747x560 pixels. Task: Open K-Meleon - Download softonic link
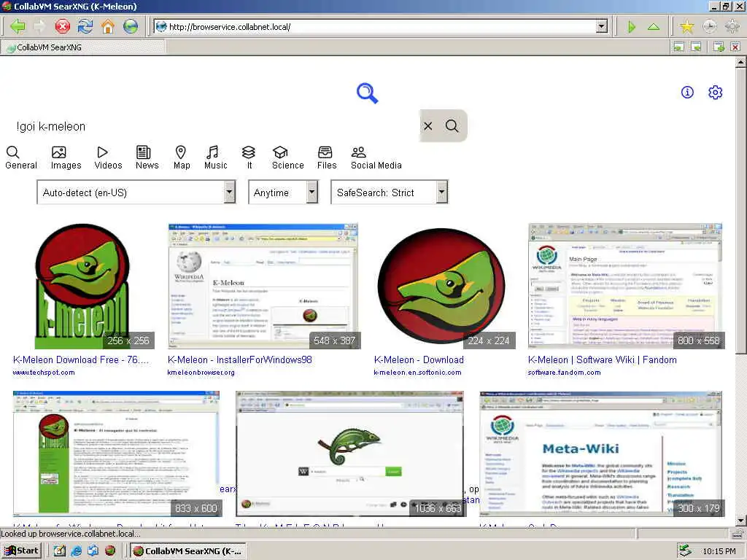(419, 359)
